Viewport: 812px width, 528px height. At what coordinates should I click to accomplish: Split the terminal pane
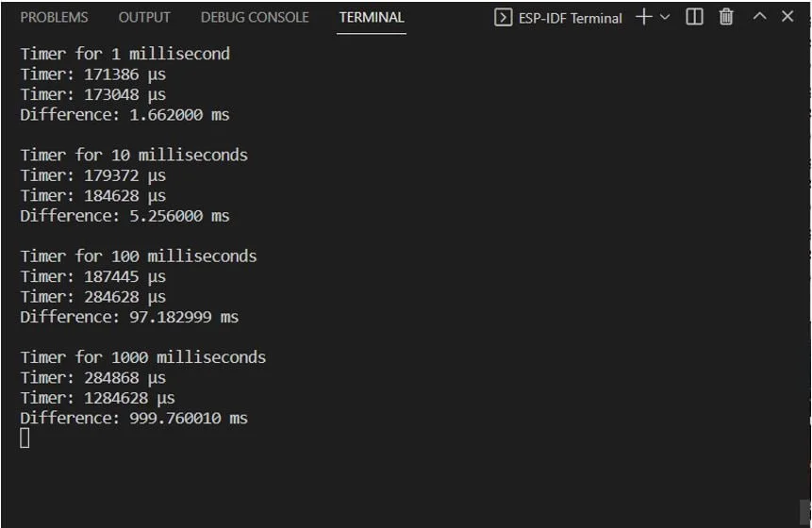click(x=694, y=17)
